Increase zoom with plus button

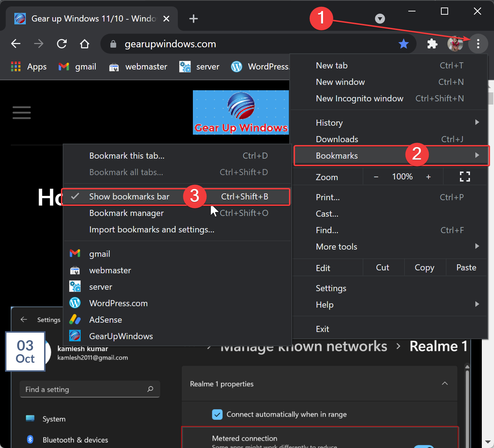(428, 177)
